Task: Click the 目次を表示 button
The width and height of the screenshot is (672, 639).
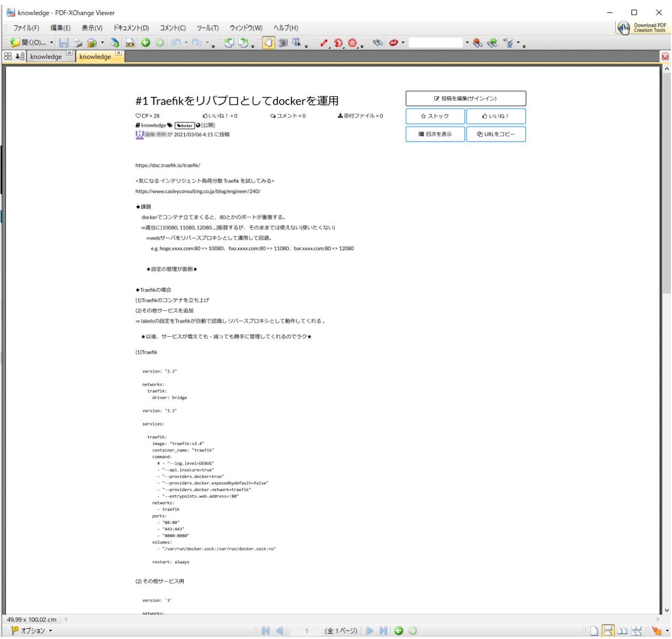Action: coord(435,134)
